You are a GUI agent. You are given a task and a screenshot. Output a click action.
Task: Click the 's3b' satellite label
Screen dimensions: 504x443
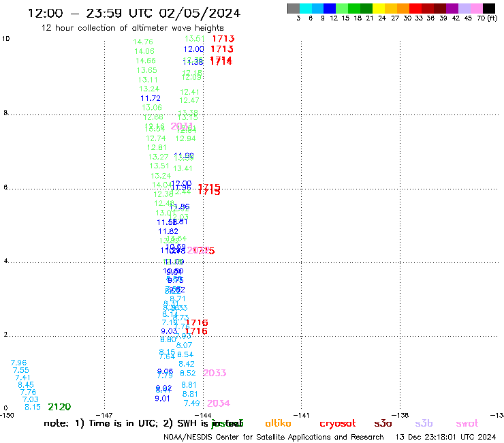[x=424, y=423]
